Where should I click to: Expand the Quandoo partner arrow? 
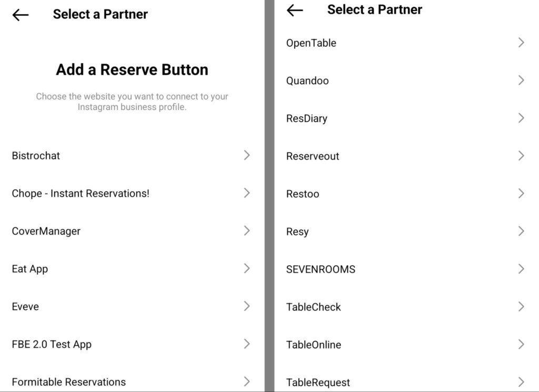click(x=521, y=81)
